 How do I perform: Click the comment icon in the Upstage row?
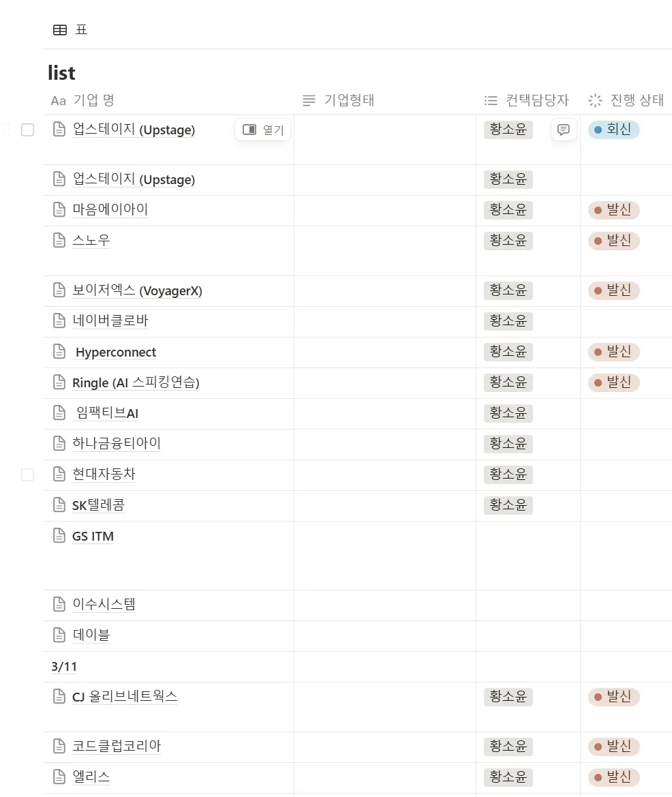tap(564, 130)
